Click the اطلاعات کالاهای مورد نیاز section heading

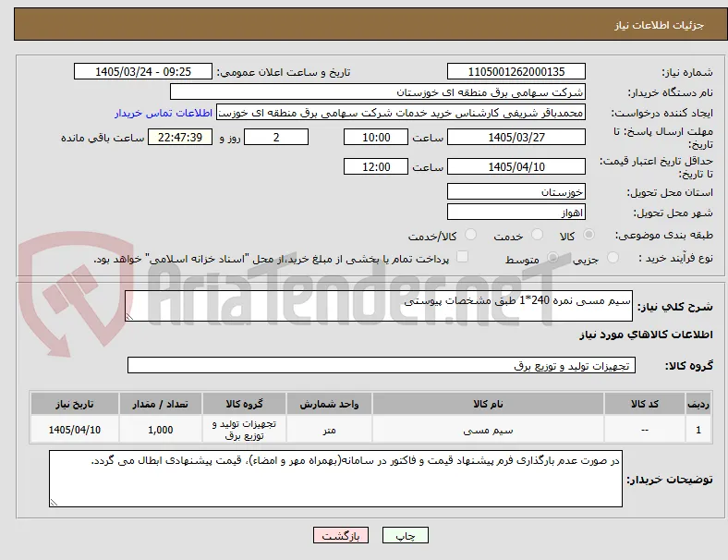pyautogui.click(x=646, y=335)
